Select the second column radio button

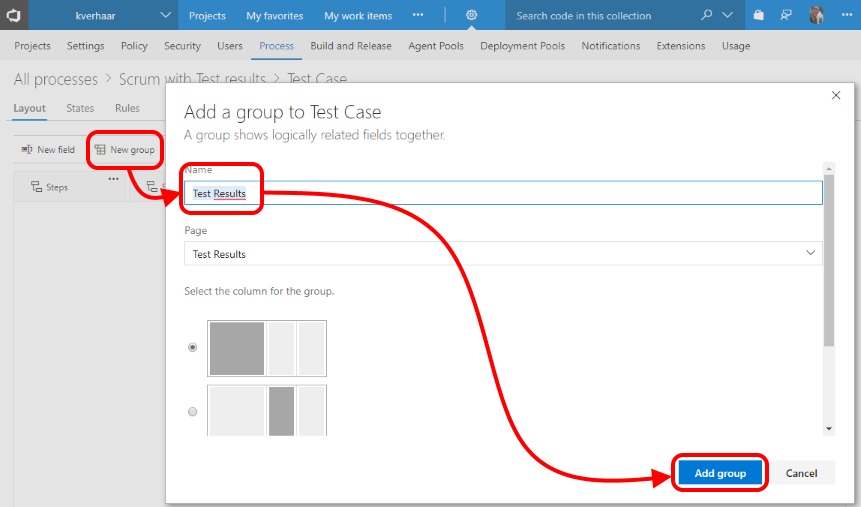(x=193, y=411)
